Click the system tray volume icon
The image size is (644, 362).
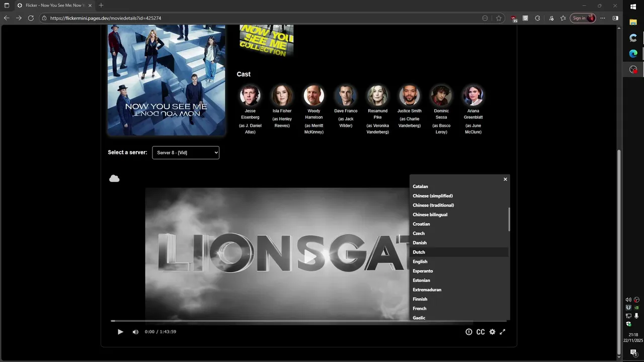(628, 300)
